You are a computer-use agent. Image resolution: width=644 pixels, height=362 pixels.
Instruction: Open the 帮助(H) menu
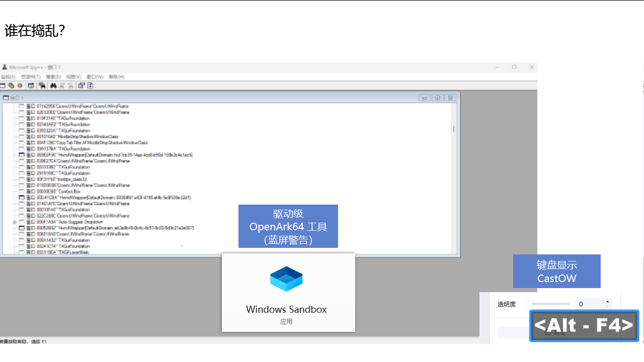pyautogui.click(x=116, y=77)
